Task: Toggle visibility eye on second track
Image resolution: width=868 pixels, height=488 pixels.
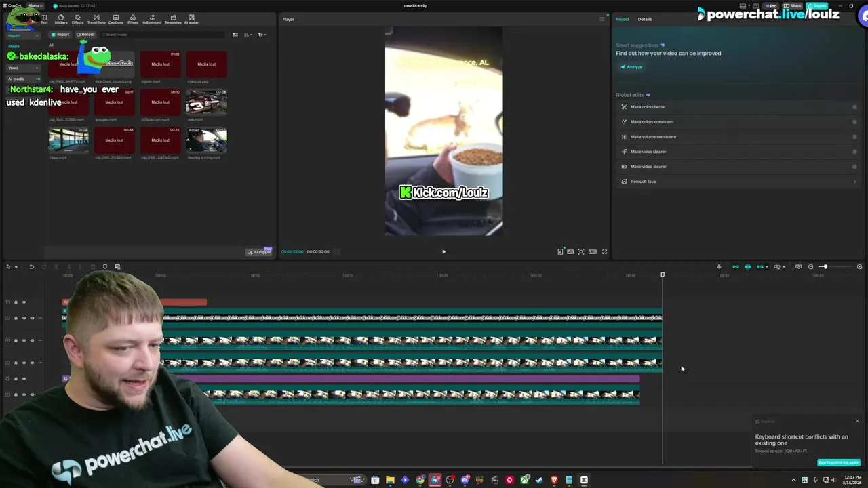Action: coord(24,318)
